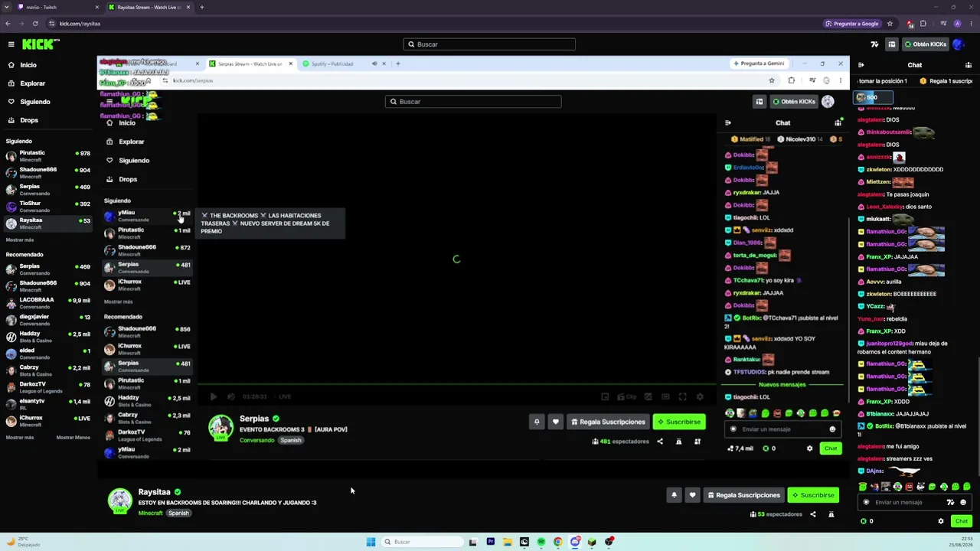
Task: Click the Windows taskbar Buscar search box
Action: point(423,542)
